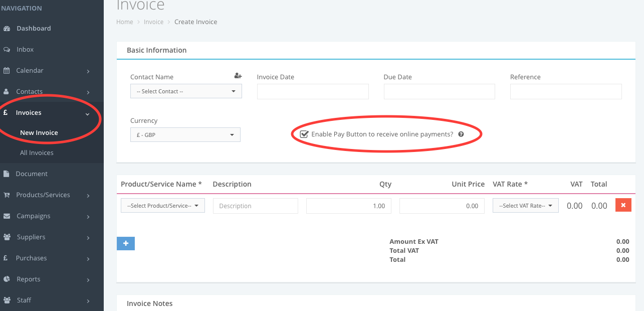
Task: Click the Reference input field
Action: [566, 91]
